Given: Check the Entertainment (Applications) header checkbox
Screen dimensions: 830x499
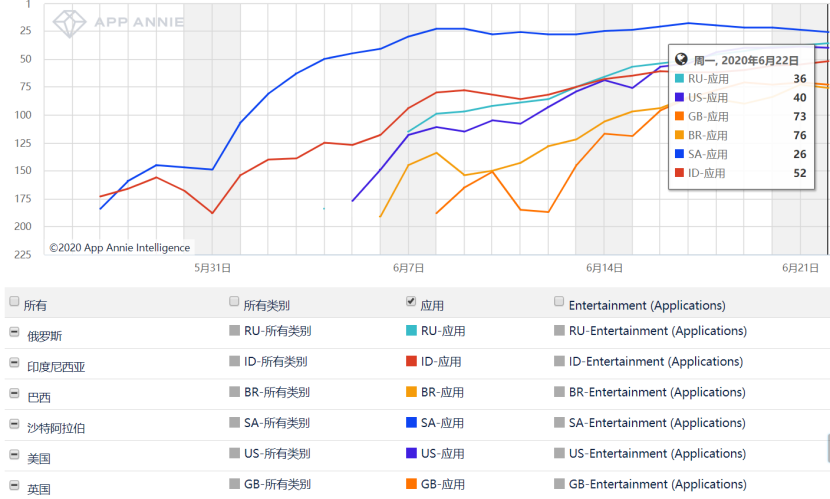Looking at the screenshot, I should click(559, 302).
